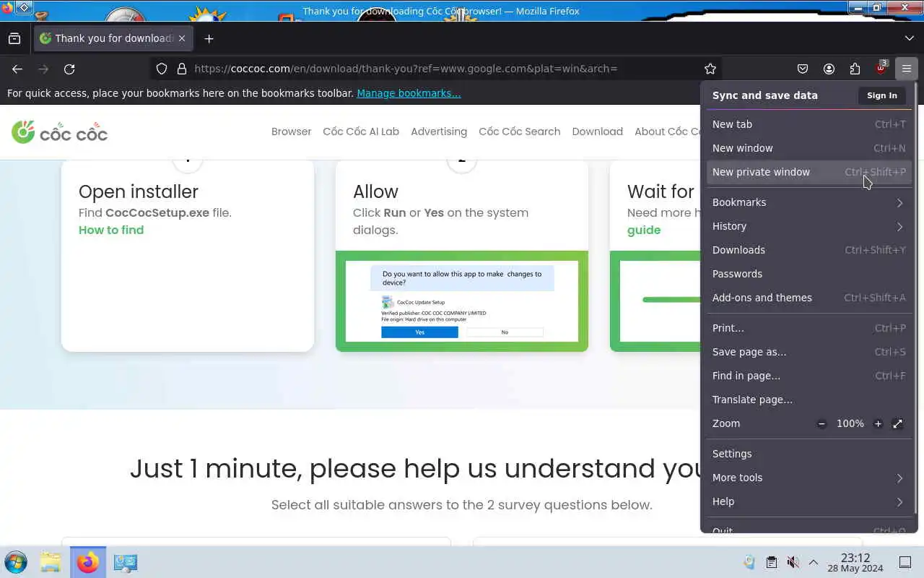
Task: Select Print… in the menu
Action: click(808, 328)
